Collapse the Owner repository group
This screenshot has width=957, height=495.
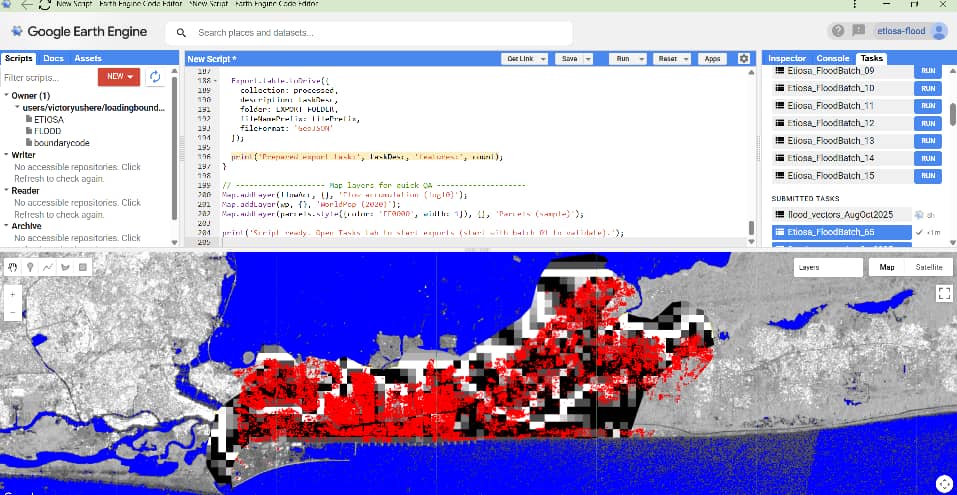(x=8, y=95)
